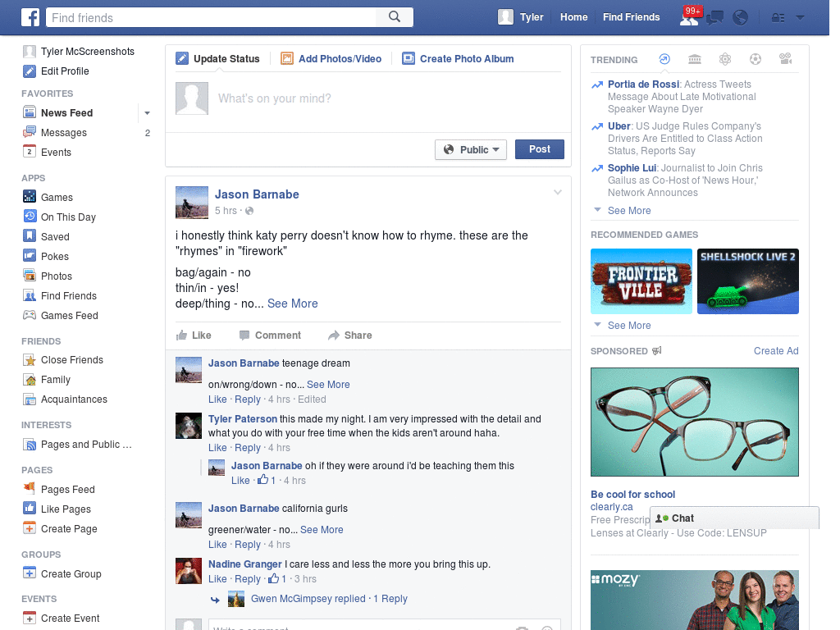The height and width of the screenshot is (630, 840).
Task: Click Jason Barnabe's post author name
Action: click(x=257, y=194)
